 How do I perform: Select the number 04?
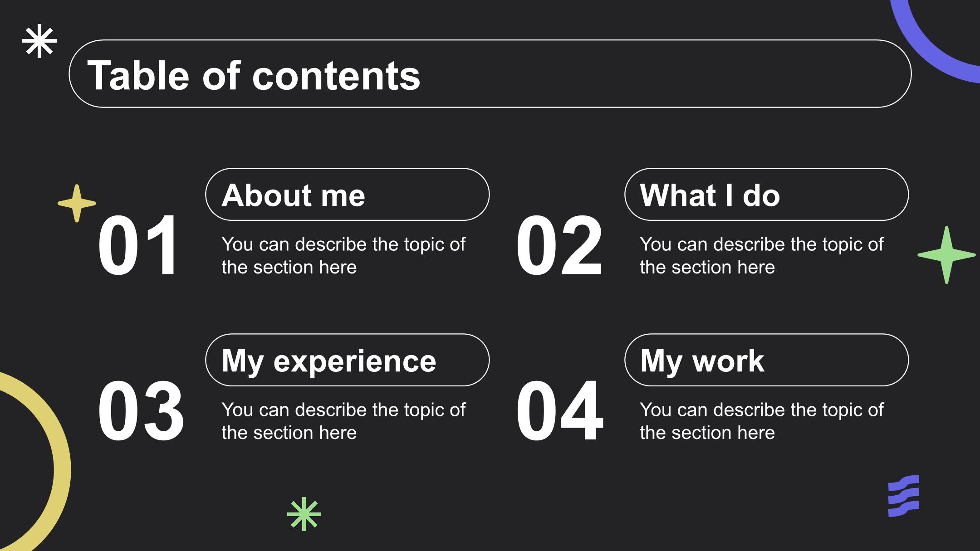pos(560,411)
